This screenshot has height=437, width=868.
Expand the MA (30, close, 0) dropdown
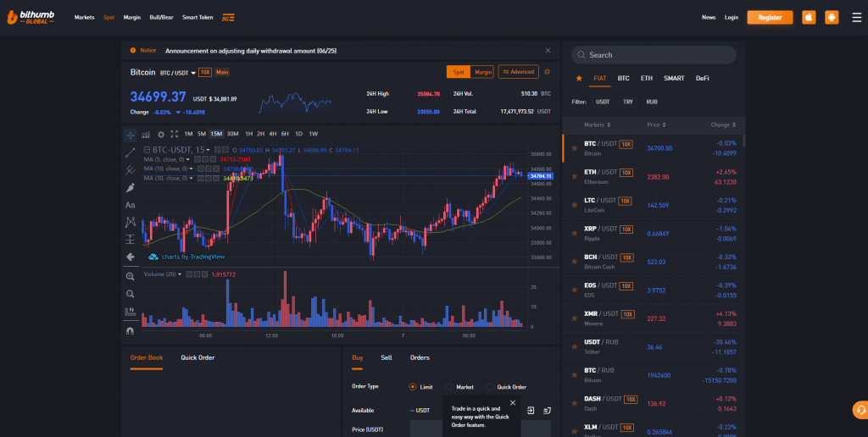pos(192,178)
